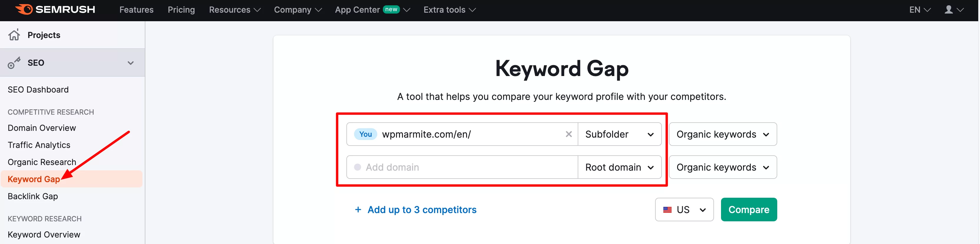This screenshot has width=980, height=244.
Task: Go to Projects in the sidebar
Action: (x=44, y=35)
